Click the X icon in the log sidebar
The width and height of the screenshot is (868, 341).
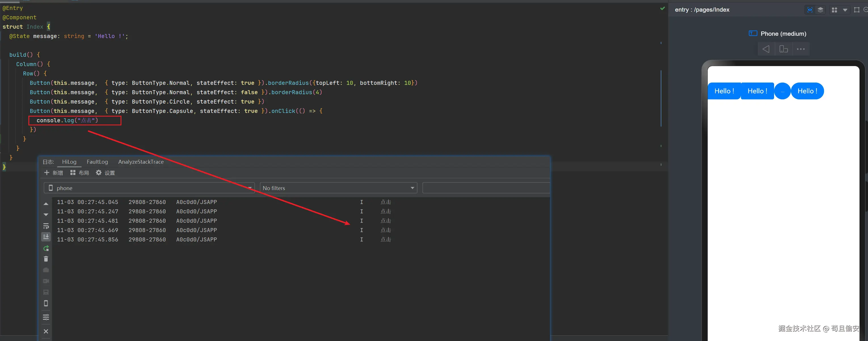46,331
